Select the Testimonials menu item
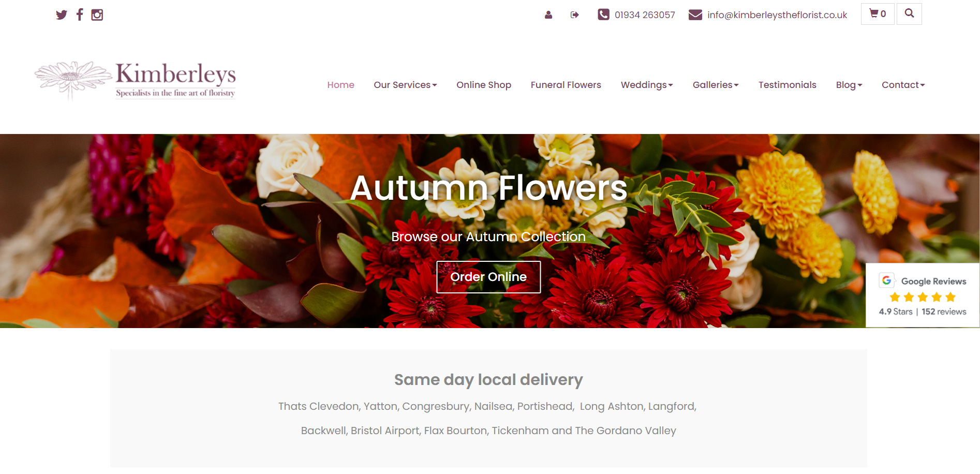 (x=787, y=85)
